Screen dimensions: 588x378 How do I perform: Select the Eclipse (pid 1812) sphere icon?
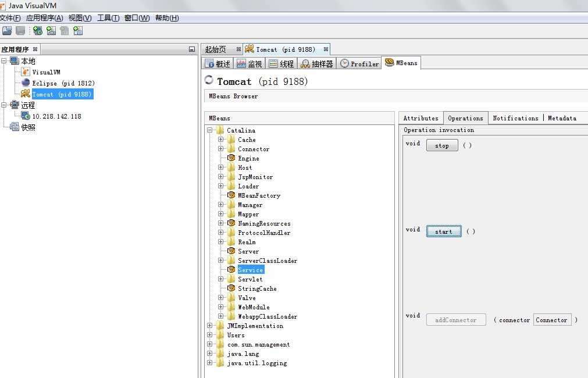tap(26, 83)
